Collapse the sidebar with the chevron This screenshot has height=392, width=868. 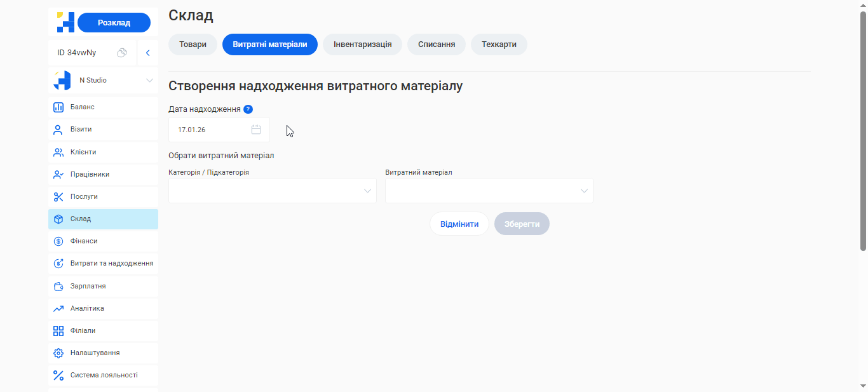click(147, 53)
